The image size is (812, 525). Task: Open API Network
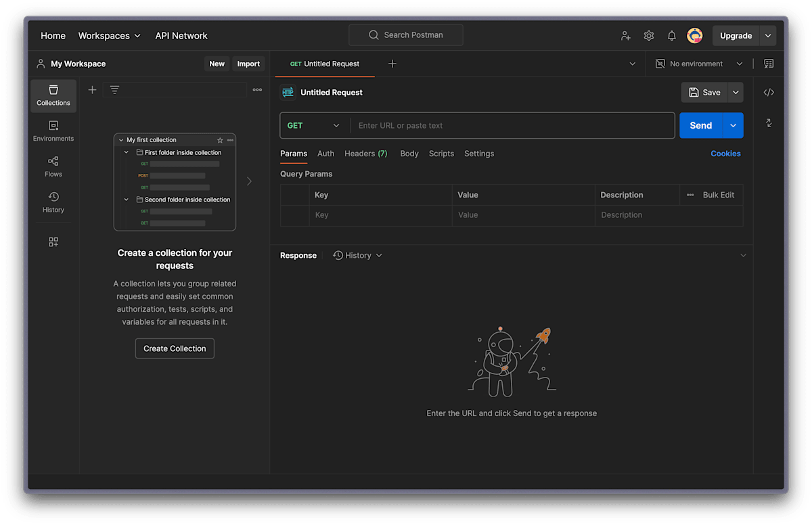pyautogui.click(x=181, y=36)
